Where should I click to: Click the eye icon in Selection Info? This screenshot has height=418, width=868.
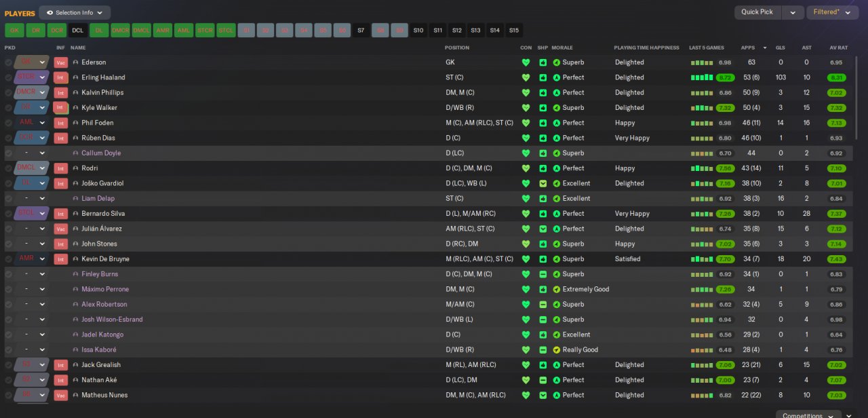click(50, 12)
